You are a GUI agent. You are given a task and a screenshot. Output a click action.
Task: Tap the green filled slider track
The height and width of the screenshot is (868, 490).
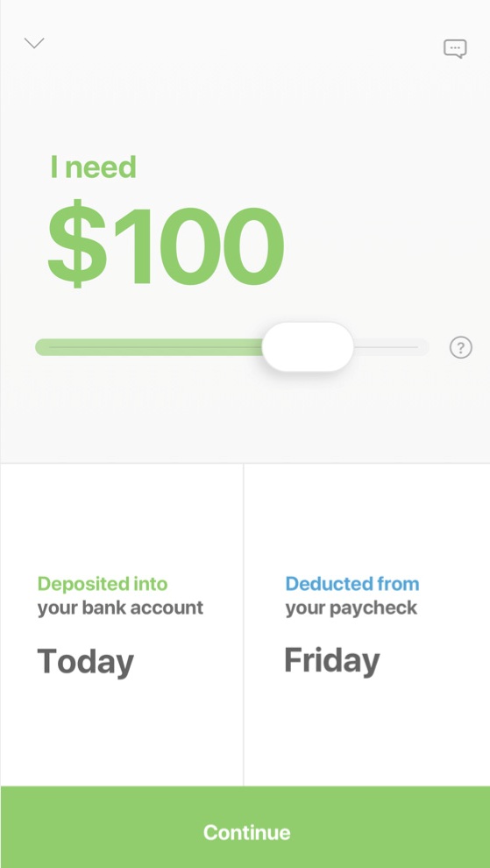(x=148, y=347)
